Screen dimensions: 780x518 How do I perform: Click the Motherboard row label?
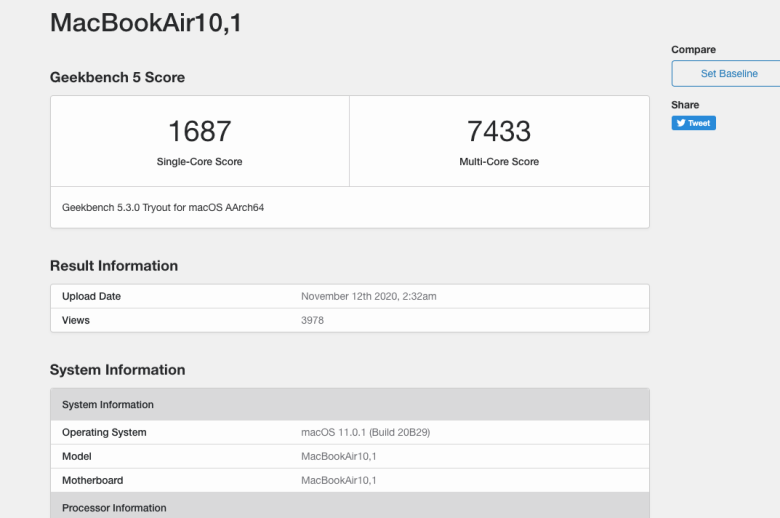92,480
